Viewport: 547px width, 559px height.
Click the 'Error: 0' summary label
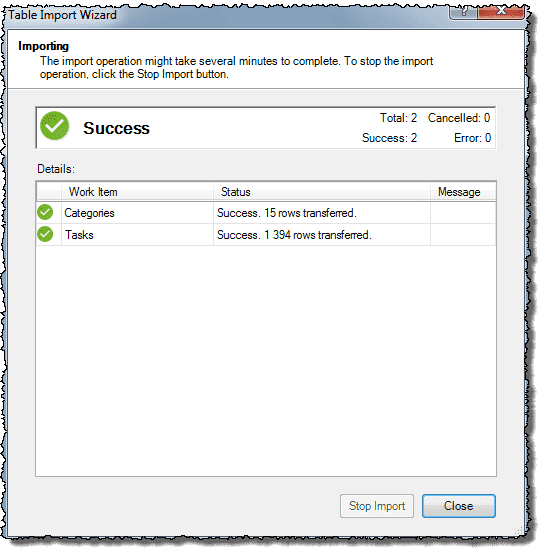coord(473,138)
